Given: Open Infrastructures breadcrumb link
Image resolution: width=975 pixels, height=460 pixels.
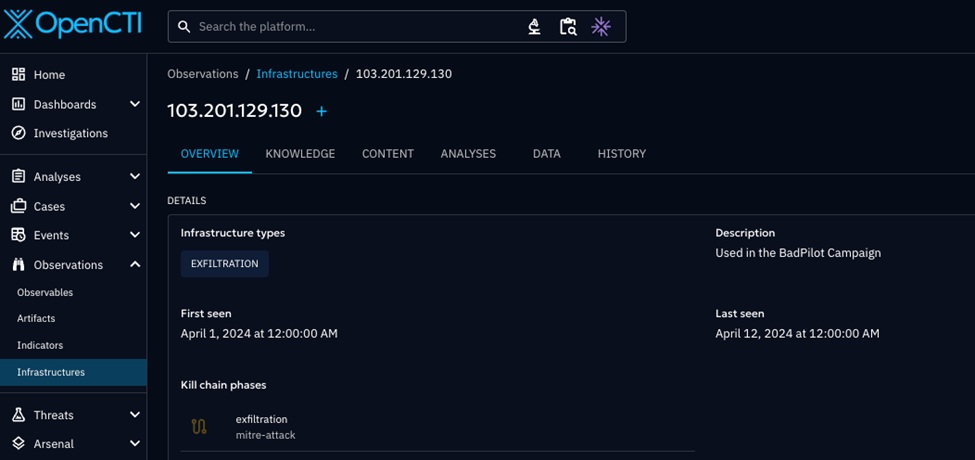Looking at the screenshot, I should pyautogui.click(x=297, y=74).
